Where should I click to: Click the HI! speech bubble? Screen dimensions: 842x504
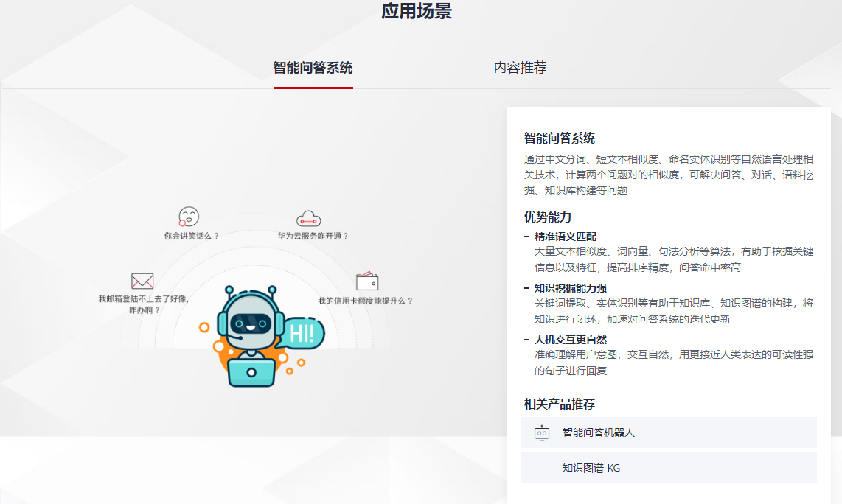point(302,333)
